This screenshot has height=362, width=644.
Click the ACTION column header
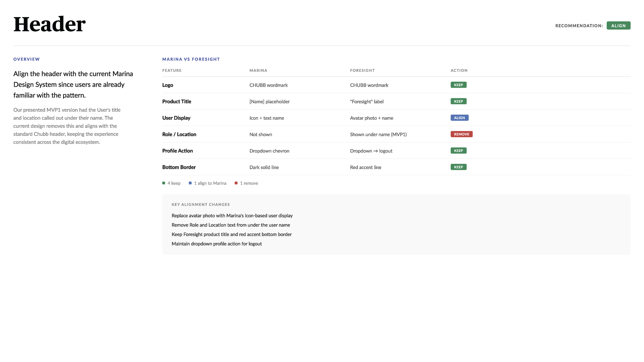[x=459, y=71]
